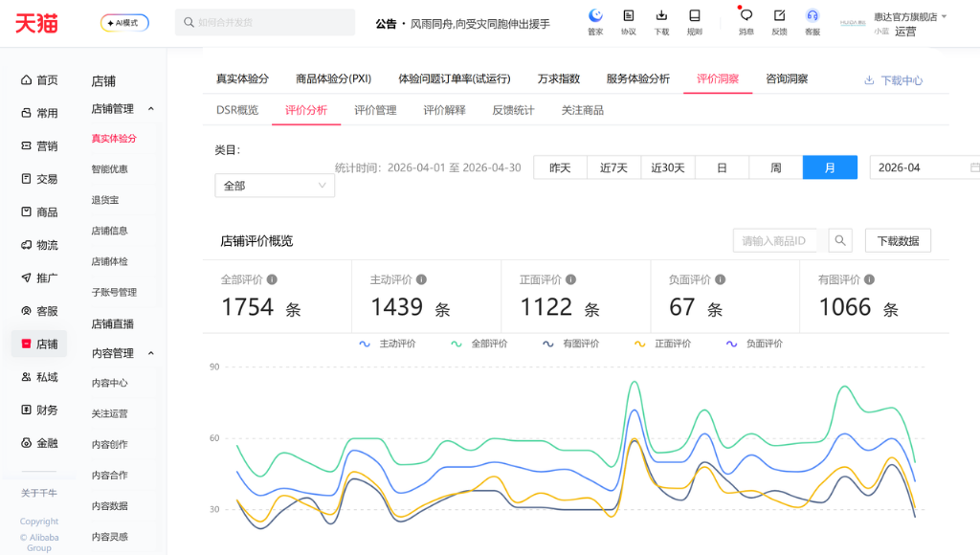Image resolution: width=980 pixels, height=555 pixels.
Task: Open the 规则 rules icon
Action: click(x=695, y=22)
